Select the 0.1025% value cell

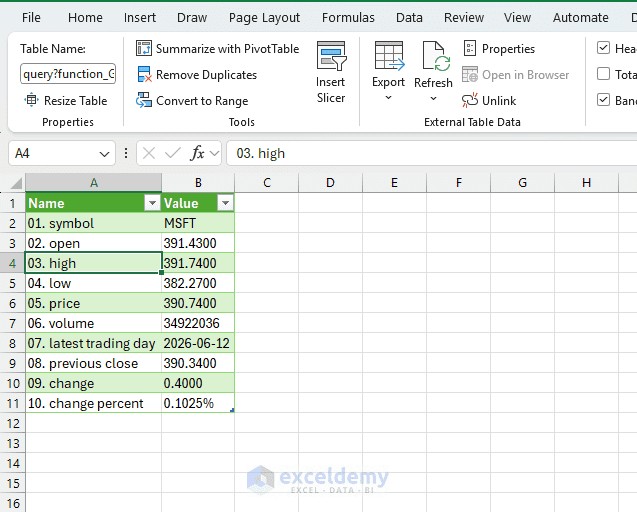point(198,403)
